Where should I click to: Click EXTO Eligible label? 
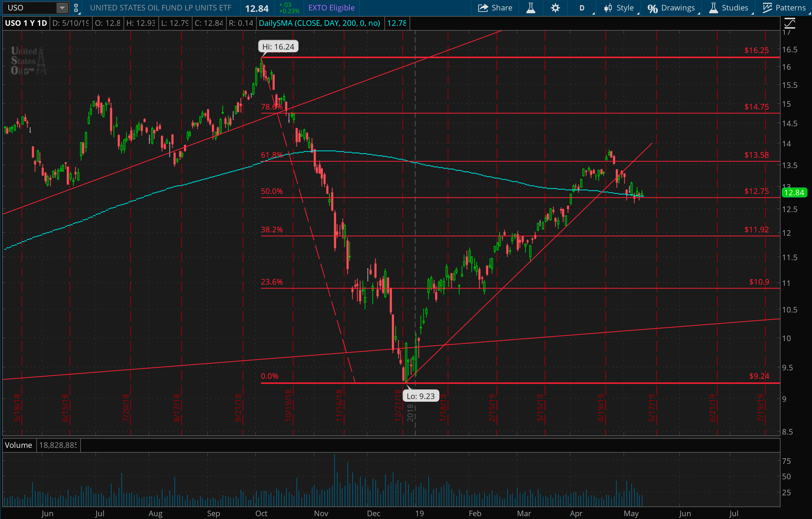click(331, 8)
